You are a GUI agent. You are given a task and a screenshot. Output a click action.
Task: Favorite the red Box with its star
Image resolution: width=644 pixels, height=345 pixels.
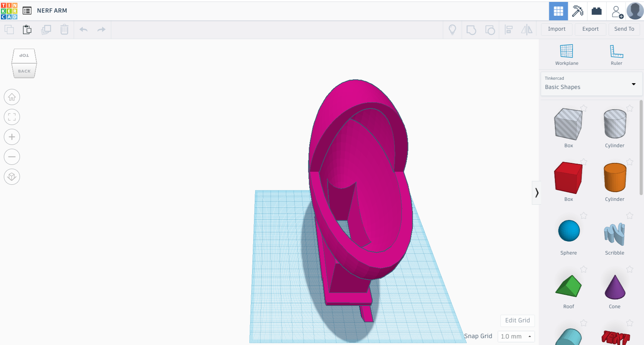[x=584, y=162]
